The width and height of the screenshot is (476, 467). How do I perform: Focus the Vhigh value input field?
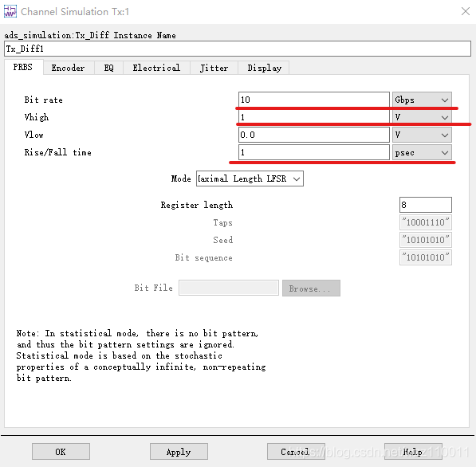[314, 117]
